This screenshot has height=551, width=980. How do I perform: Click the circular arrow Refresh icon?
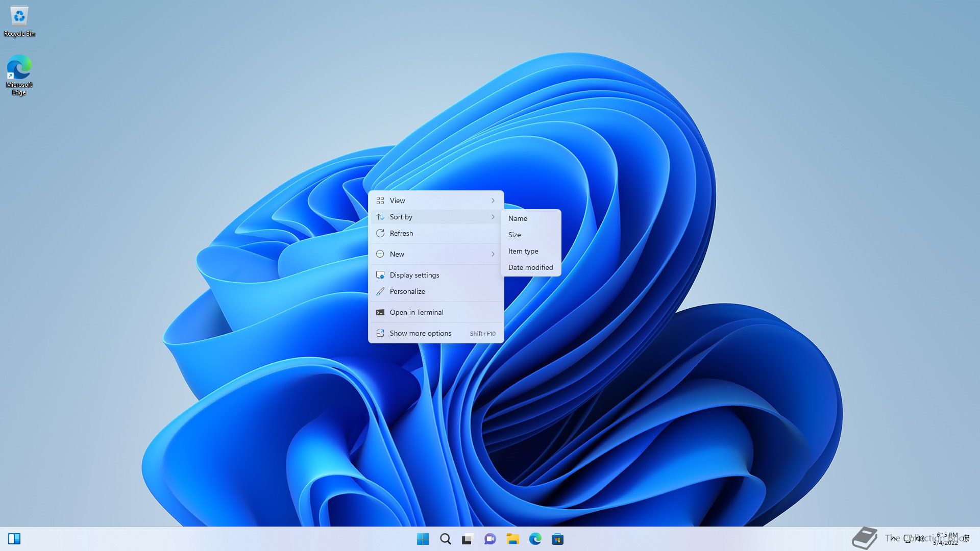380,233
